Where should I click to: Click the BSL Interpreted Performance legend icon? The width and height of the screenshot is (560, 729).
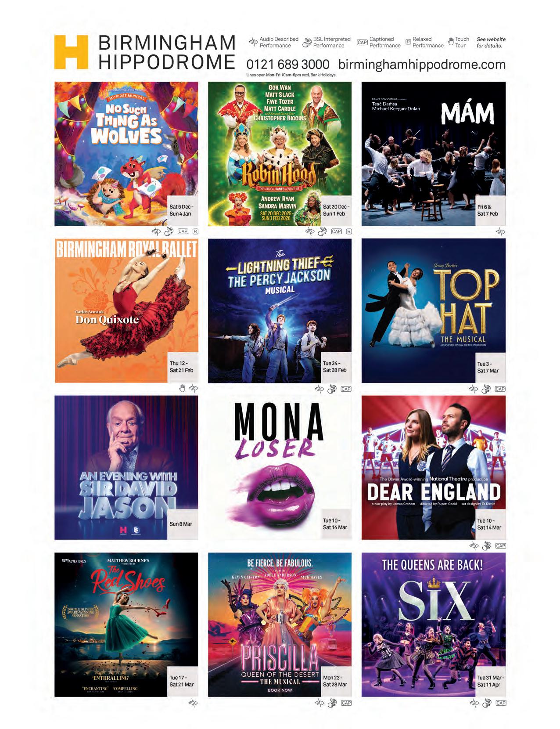click(306, 43)
